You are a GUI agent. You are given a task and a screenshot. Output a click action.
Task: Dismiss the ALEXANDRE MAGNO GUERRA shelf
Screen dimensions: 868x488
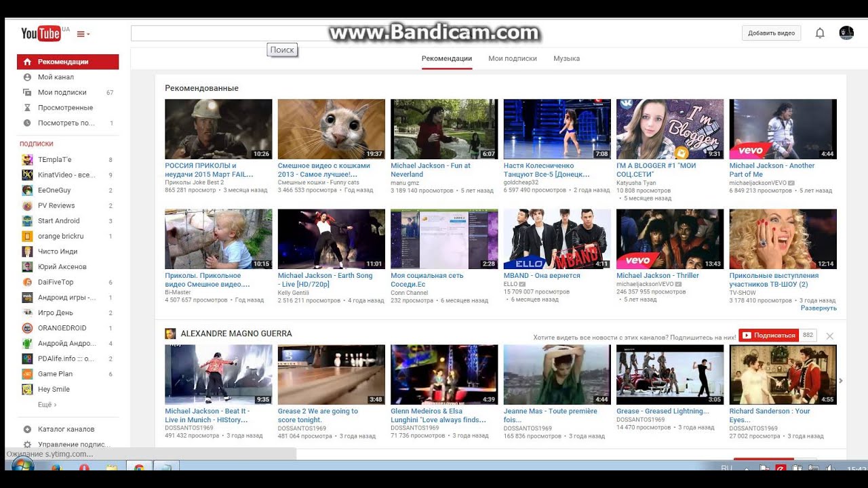point(829,335)
